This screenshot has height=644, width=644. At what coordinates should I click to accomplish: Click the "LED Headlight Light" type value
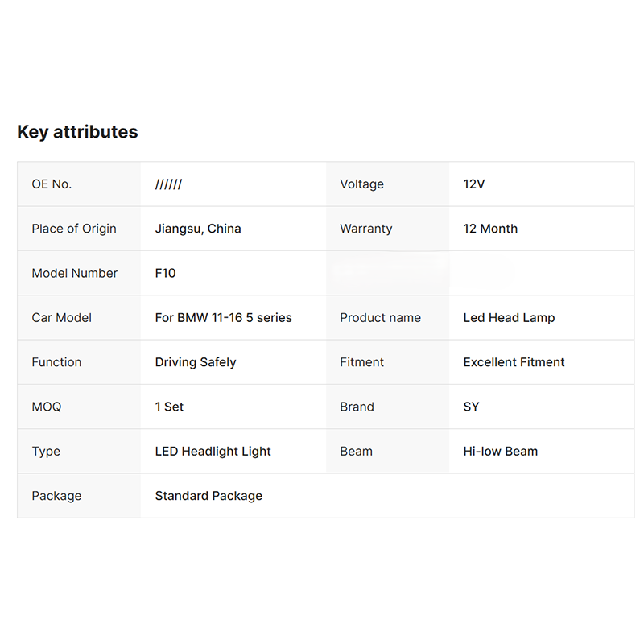[213, 452]
